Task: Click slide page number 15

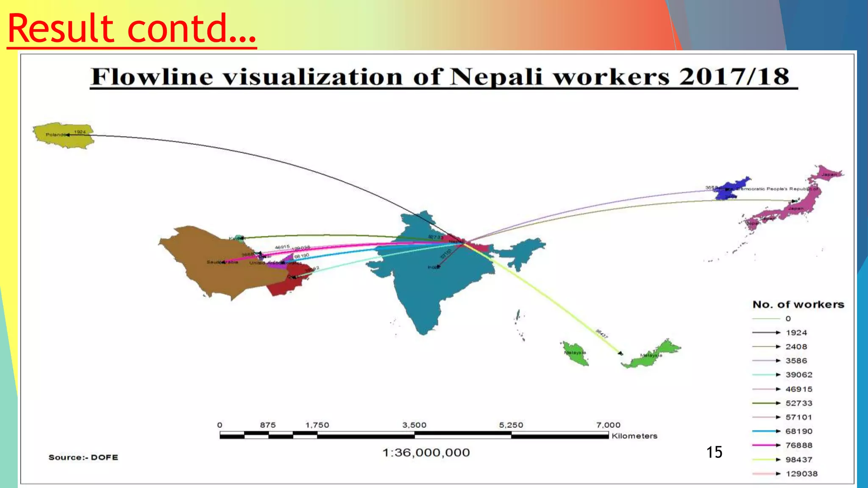Action: tap(714, 452)
